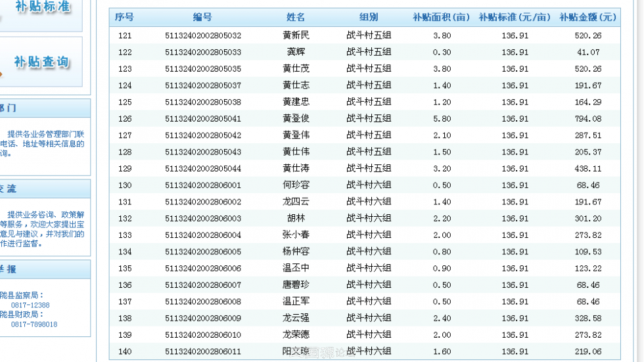The image size is (644, 362).
Task: Click the 姓名 column header
Action: [x=296, y=18]
